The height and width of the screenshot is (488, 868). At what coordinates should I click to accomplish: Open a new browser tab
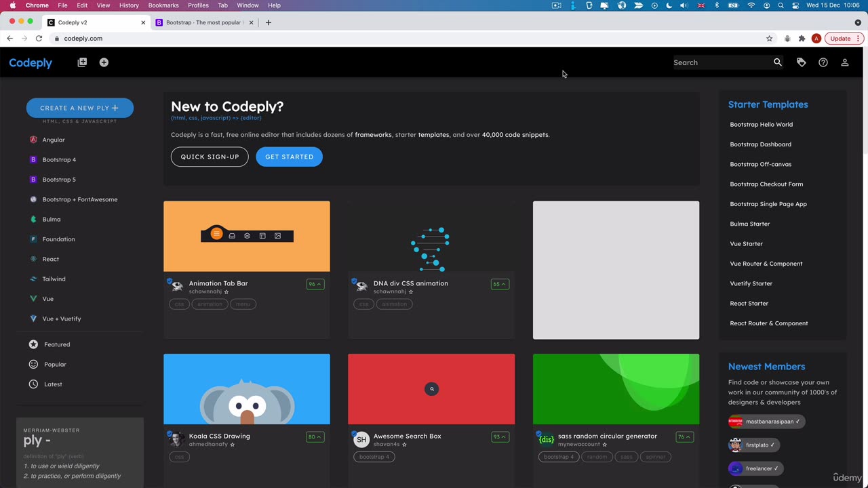269,22
